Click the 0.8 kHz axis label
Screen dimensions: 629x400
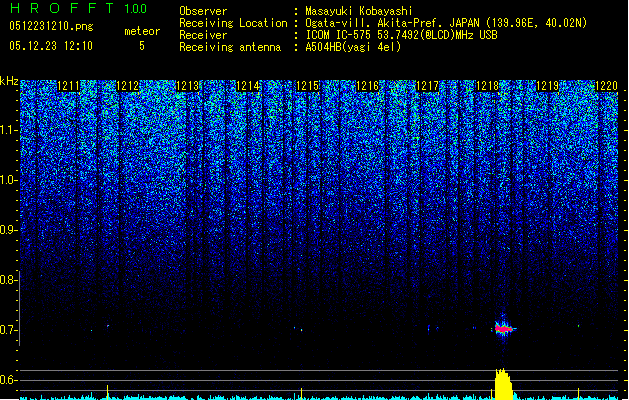pos(9,280)
